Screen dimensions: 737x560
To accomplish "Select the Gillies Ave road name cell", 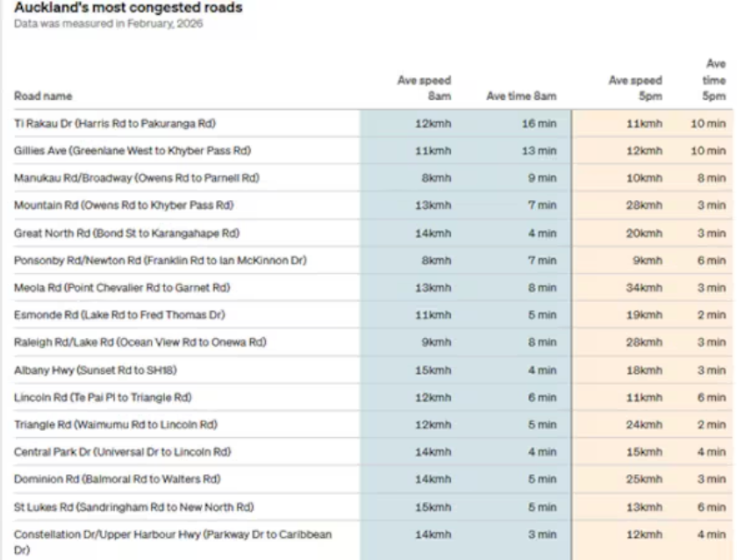I will 132,151.
